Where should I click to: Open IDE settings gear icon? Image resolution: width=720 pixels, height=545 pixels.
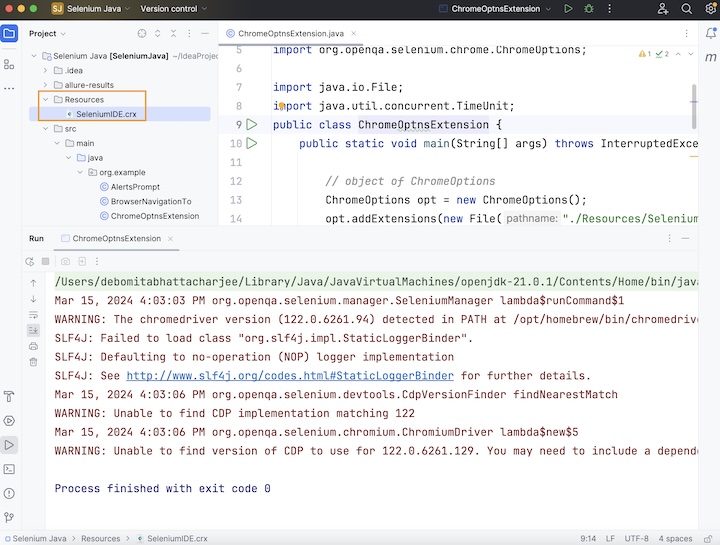[x=710, y=9]
